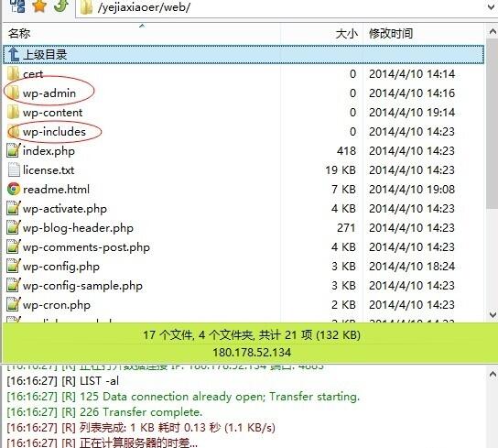Click the license.txt file icon
Screen dimensions: 498x448
tap(14, 169)
